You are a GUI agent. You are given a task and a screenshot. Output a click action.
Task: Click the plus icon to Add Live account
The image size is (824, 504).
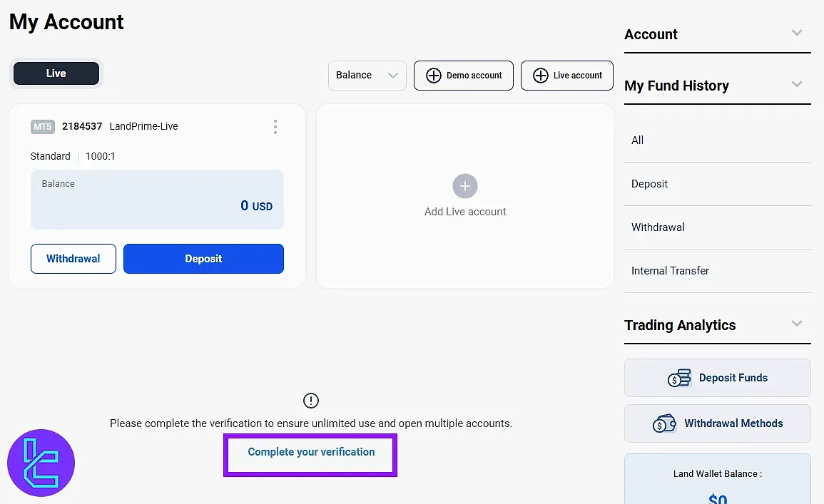pyautogui.click(x=464, y=185)
